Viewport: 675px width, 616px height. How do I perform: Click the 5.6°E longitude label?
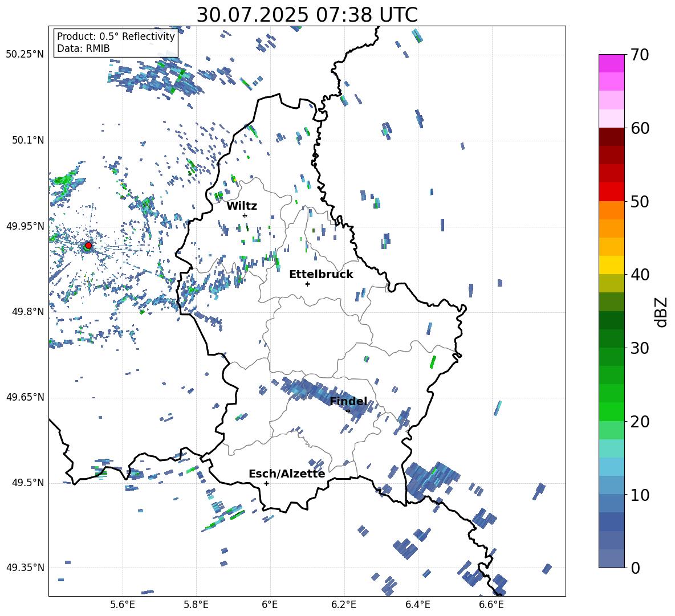123,605
